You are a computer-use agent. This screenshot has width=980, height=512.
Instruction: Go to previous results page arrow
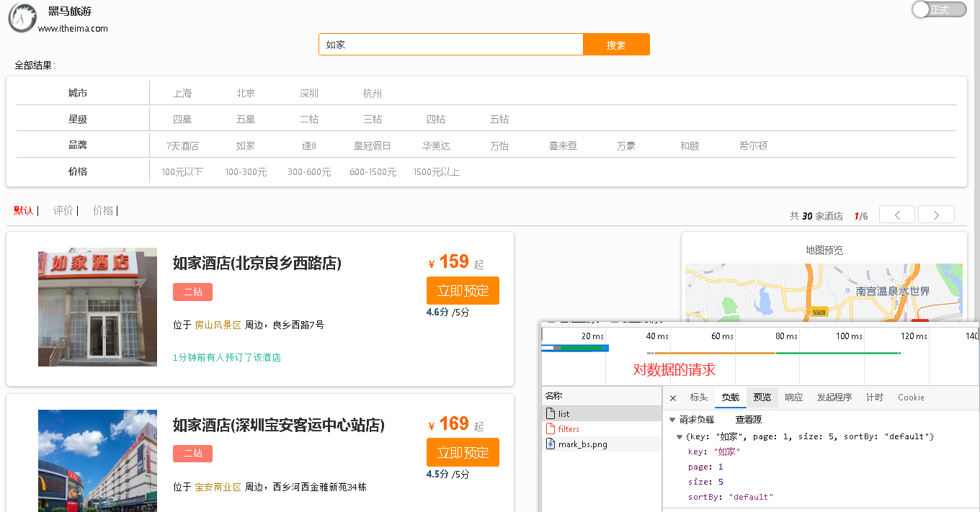(x=897, y=215)
